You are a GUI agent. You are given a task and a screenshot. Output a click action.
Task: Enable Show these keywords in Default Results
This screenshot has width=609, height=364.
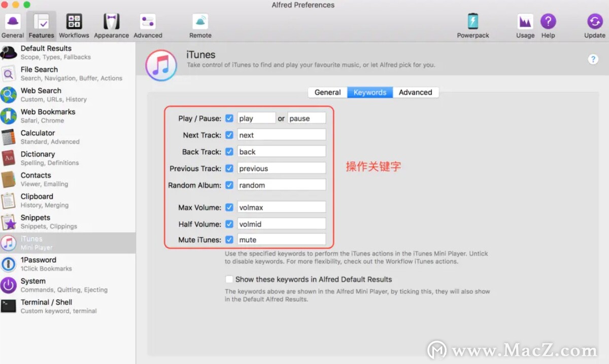(229, 279)
